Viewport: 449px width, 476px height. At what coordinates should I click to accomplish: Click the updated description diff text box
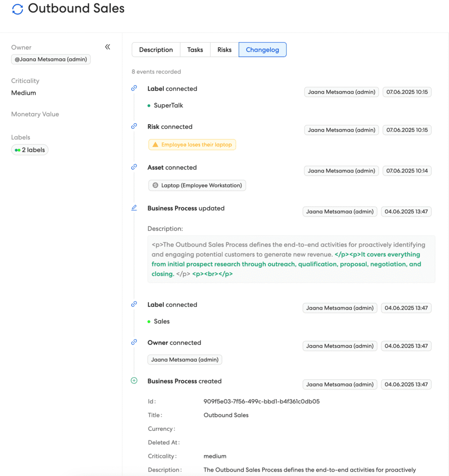291,259
